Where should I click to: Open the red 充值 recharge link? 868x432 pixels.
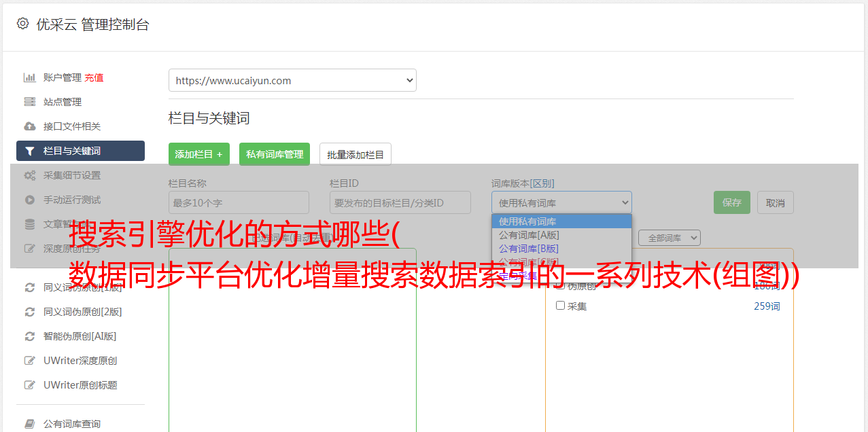pyautogui.click(x=94, y=77)
